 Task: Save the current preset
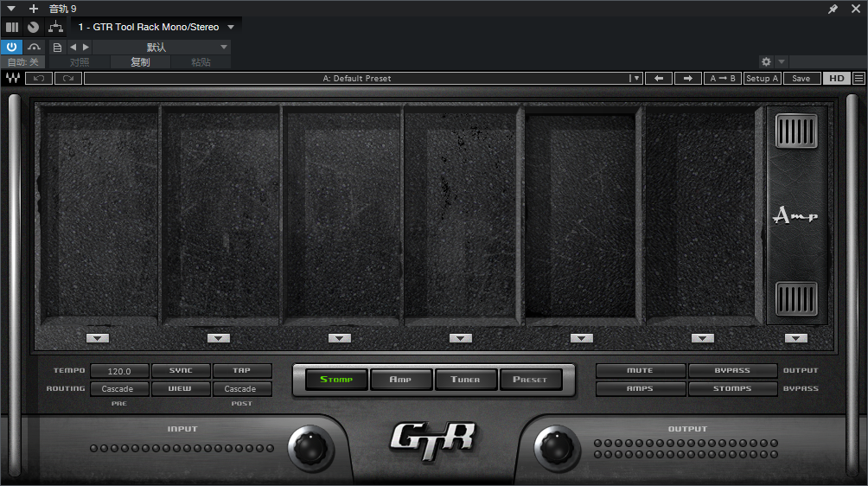point(801,78)
